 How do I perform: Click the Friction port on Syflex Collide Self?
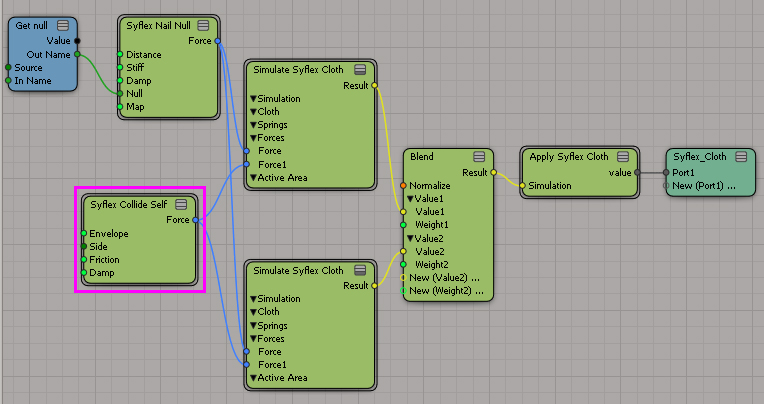coord(84,260)
